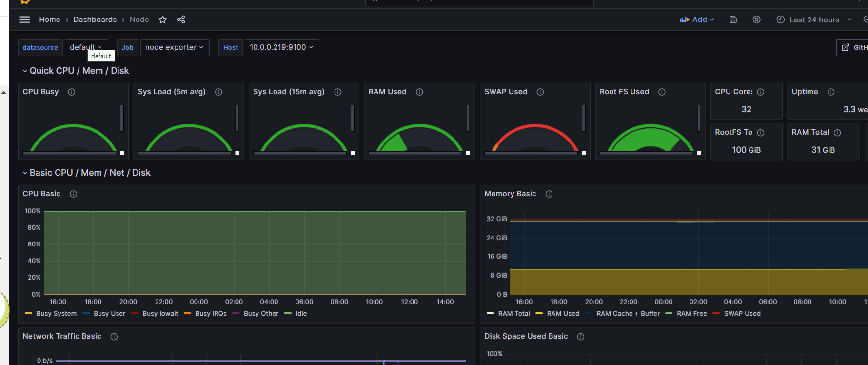This screenshot has height=365, width=868.
Task: Open the Network Traffic Basic panel title
Action: (x=62, y=336)
